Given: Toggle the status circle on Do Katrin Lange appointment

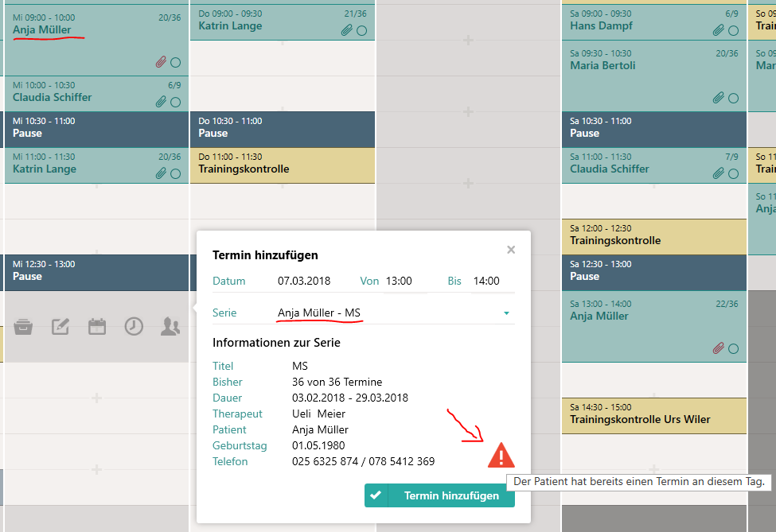Looking at the screenshot, I should (362, 31).
